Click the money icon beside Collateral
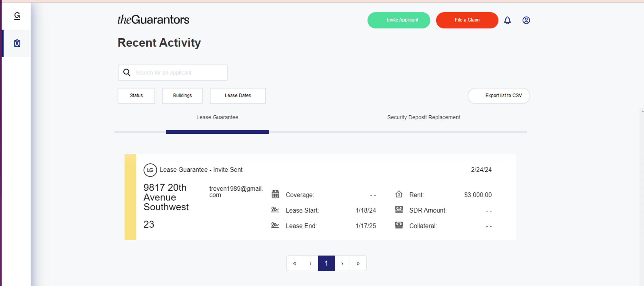Image resolution: width=644 pixels, height=286 pixels. (x=399, y=225)
